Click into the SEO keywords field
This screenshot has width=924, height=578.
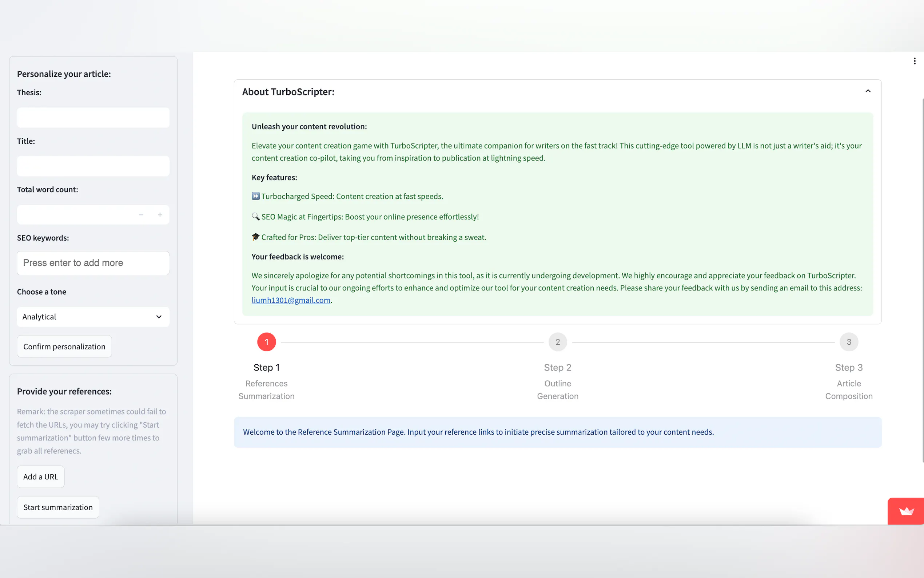93,263
